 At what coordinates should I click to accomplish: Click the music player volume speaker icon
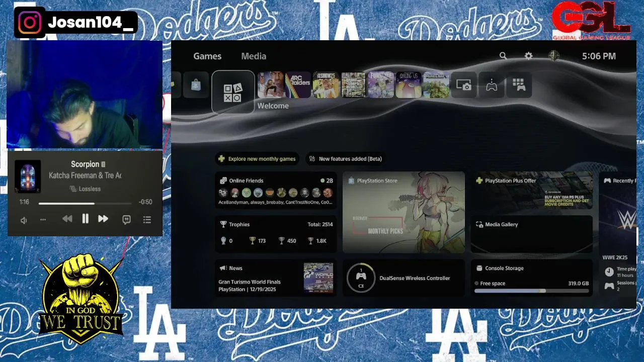point(24,220)
